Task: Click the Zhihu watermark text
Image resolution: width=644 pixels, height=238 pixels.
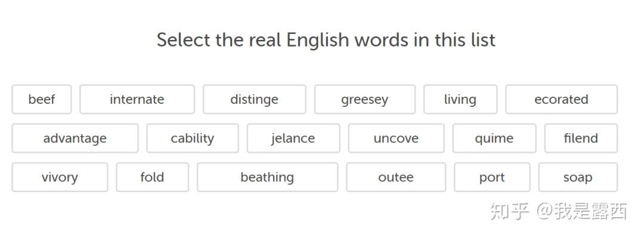Action: (559, 211)
